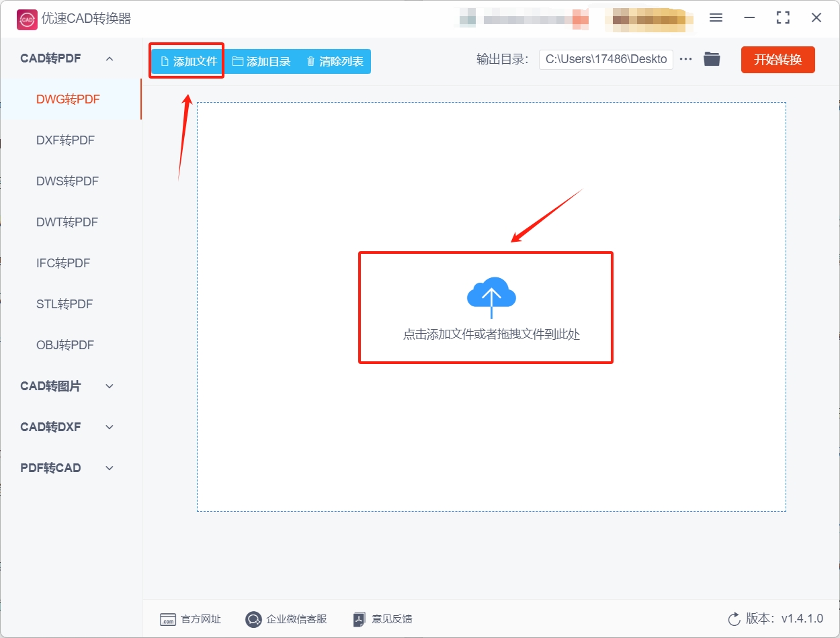
Task: Open the folder icon beside output directory
Action: tap(712, 58)
